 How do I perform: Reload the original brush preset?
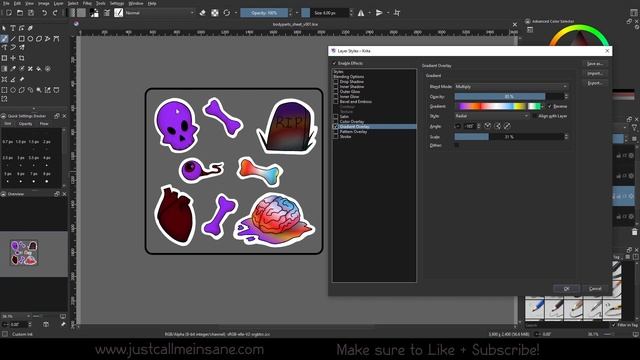click(x=227, y=13)
